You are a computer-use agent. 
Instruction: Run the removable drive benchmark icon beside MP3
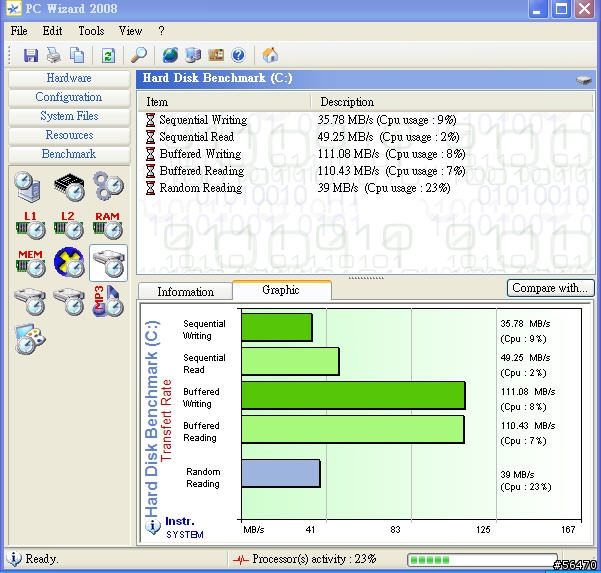[x=69, y=302]
